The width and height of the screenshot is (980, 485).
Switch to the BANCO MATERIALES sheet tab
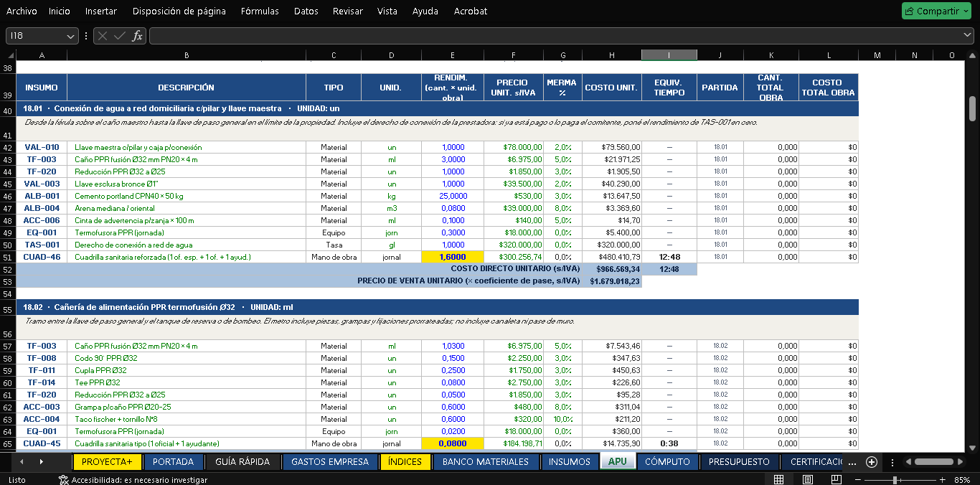[x=486, y=462]
